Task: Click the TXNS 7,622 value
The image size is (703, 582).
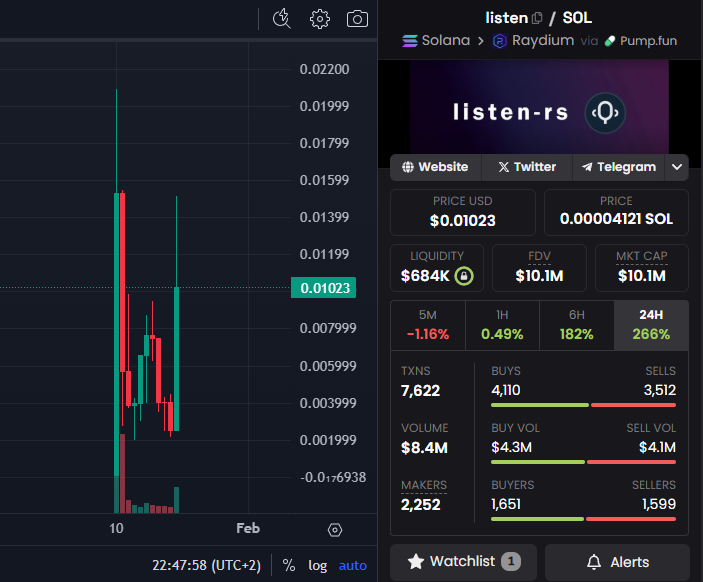Action: click(421, 391)
